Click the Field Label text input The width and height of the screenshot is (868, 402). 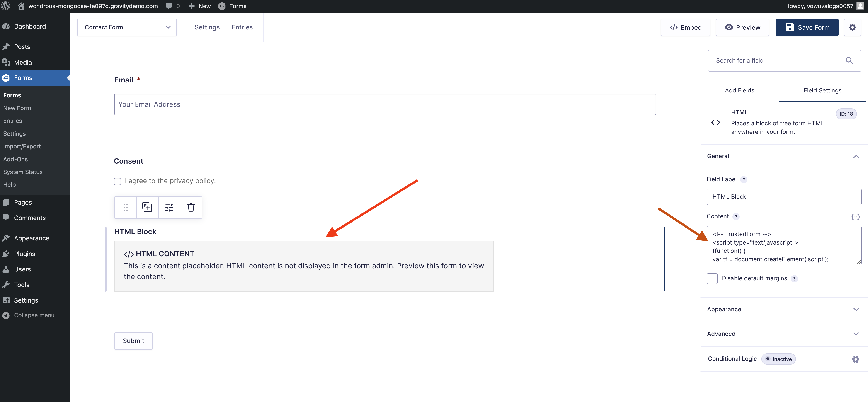pyautogui.click(x=784, y=197)
